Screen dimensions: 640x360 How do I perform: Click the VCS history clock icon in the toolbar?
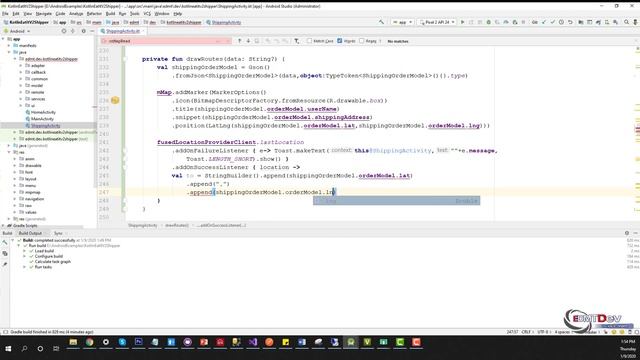coord(561,22)
